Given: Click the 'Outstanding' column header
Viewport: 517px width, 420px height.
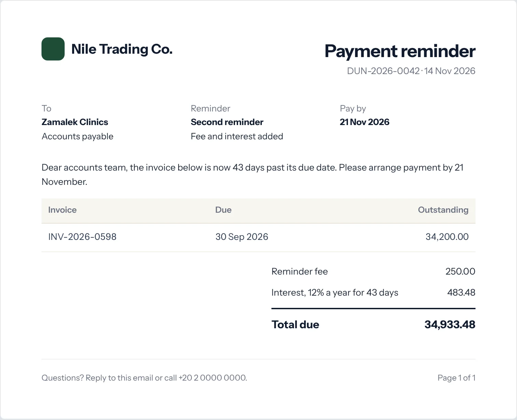Looking at the screenshot, I should [x=443, y=210].
